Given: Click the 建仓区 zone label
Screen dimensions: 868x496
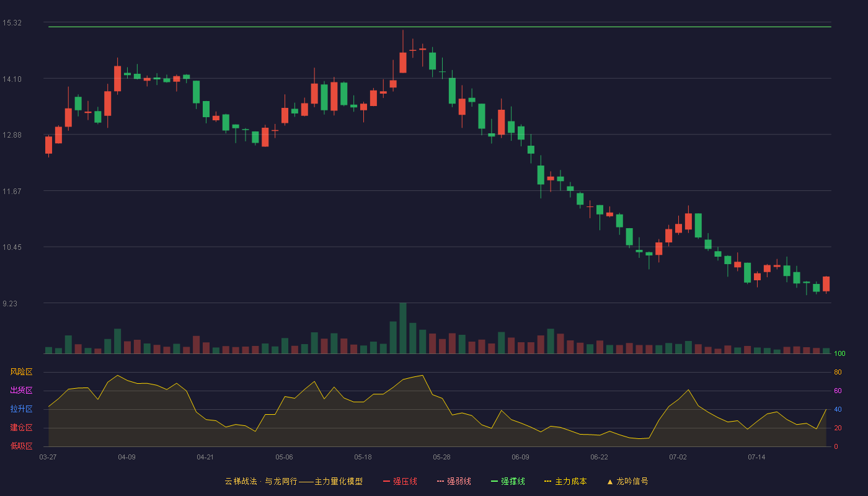Looking at the screenshot, I should 21,428.
